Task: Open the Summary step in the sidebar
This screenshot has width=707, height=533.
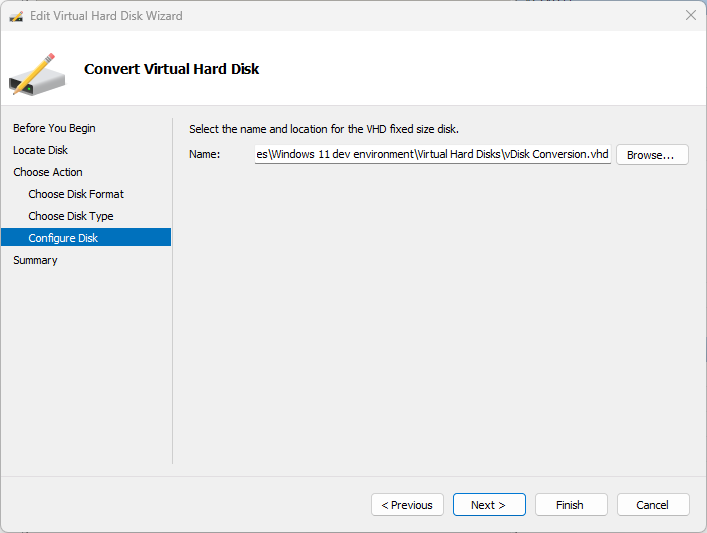Action: click(35, 260)
